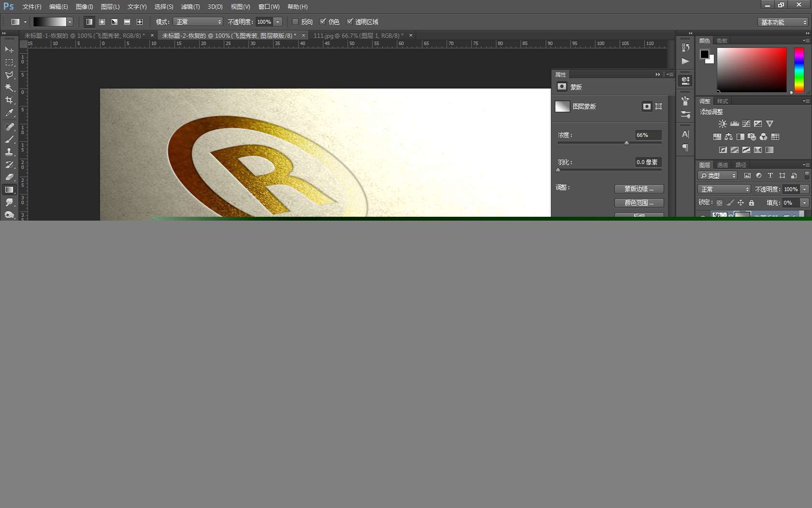Add a Channel Mixer adjustment
The width and height of the screenshot is (812, 508).
(764, 137)
